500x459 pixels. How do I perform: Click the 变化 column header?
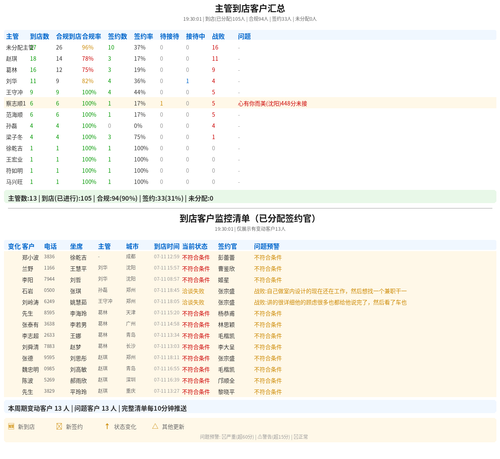pyautogui.click(x=14, y=246)
